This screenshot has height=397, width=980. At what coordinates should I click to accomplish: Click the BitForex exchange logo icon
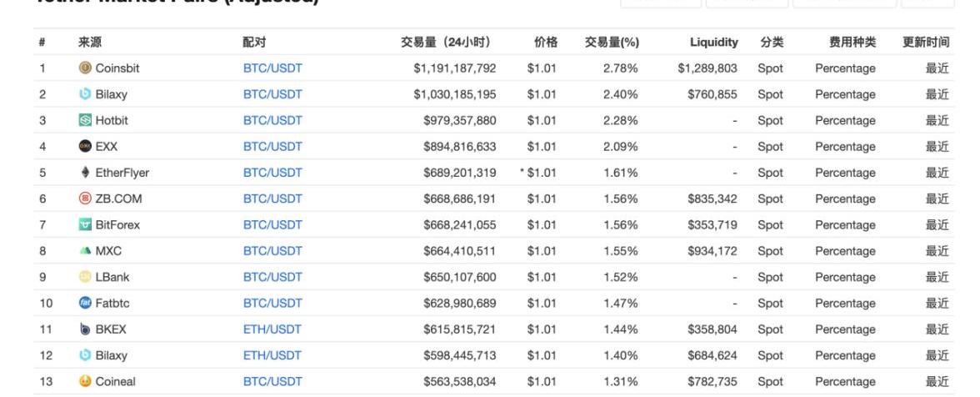(85, 225)
